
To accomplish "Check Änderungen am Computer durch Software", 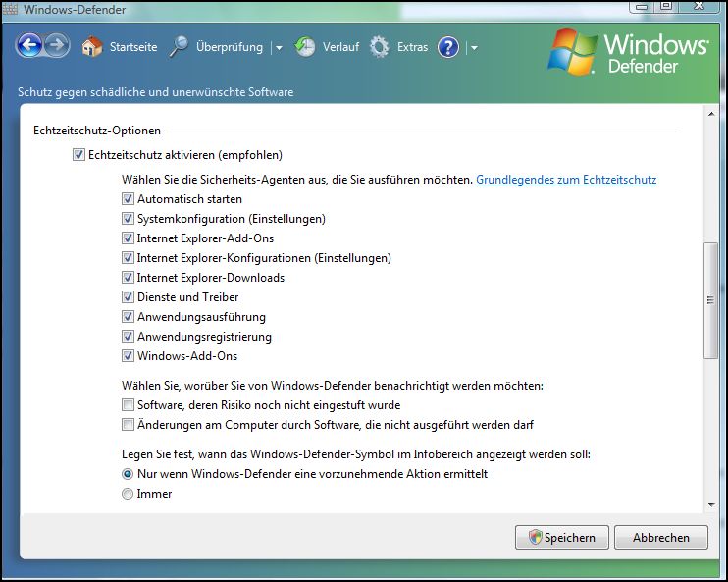I will 128,425.
